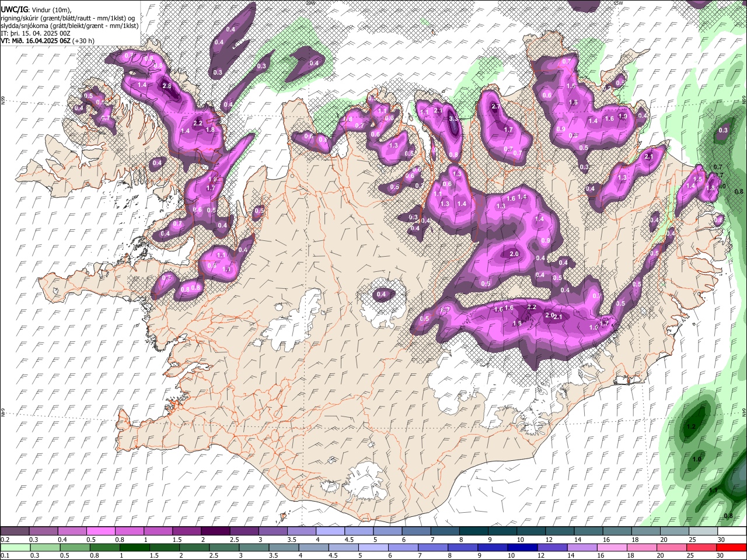The image size is (747, 560).
Task: Pick the light periwinkle swatch labeled 4 in snow scale
Action: pos(329,531)
